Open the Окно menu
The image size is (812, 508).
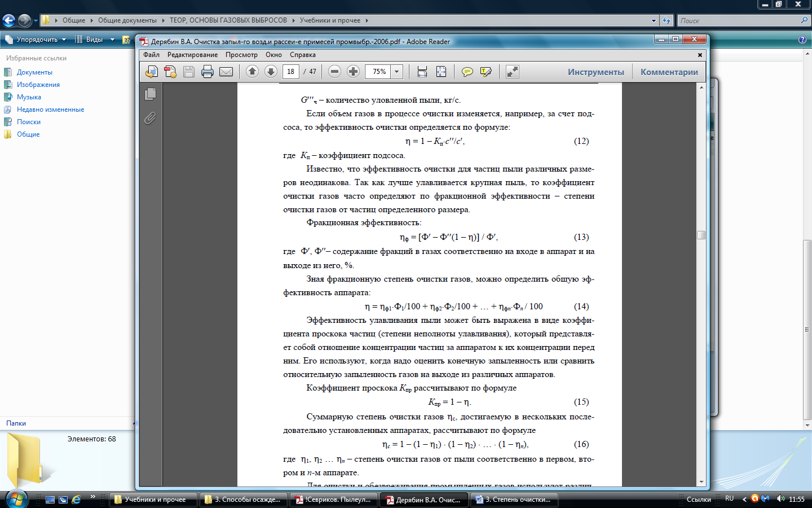point(273,55)
